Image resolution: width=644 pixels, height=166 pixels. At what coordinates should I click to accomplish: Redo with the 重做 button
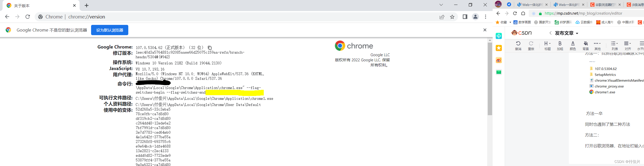(x=531, y=46)
